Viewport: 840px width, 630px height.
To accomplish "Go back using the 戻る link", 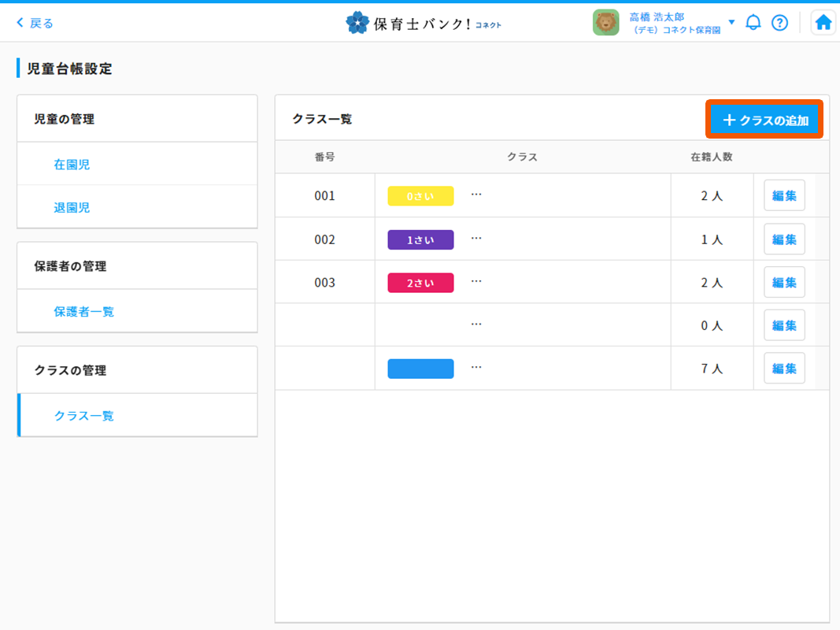I will [x=35, y=23].
